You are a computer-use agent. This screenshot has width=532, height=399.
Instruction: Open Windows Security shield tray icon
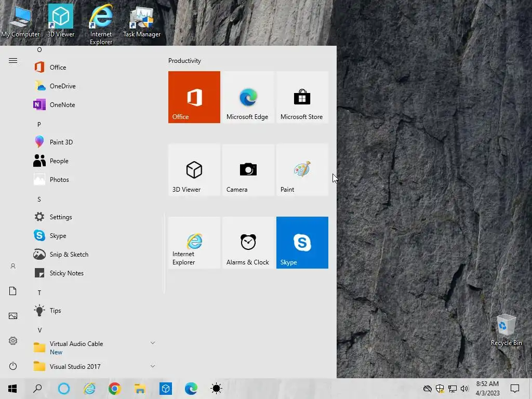pos(440,389)
